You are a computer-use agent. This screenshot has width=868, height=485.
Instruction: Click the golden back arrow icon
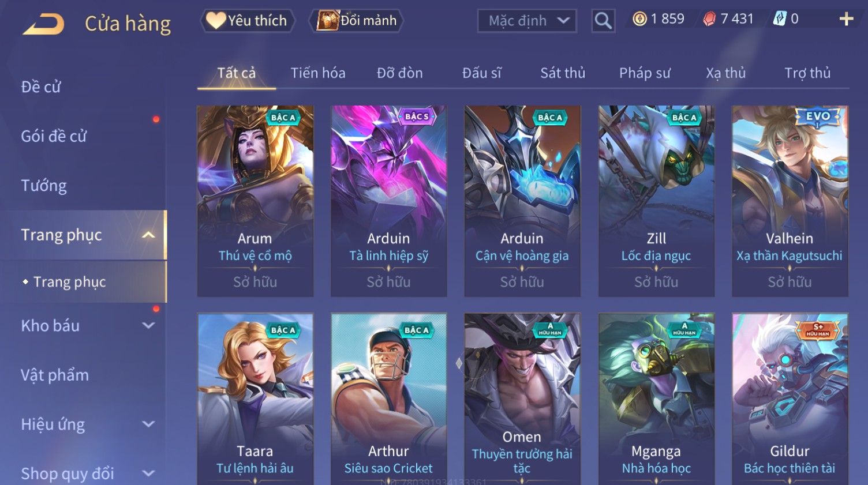43,24
